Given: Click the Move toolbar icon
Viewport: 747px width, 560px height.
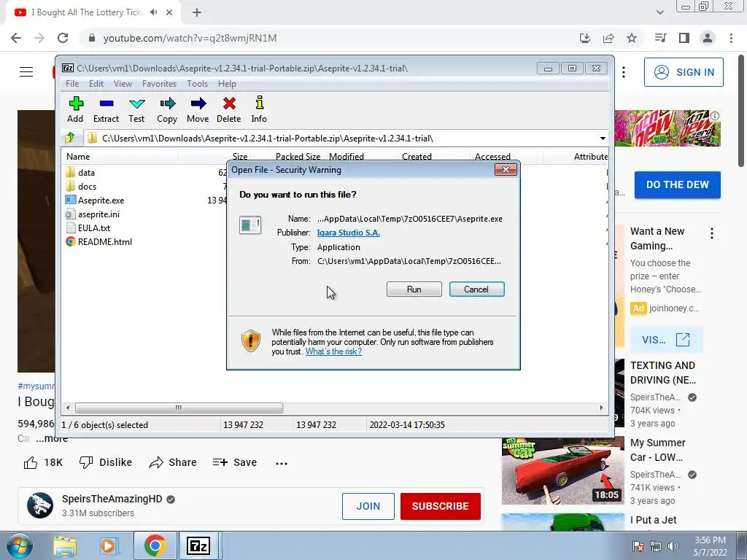Looking at the screenshot, I should pos(198,110).
